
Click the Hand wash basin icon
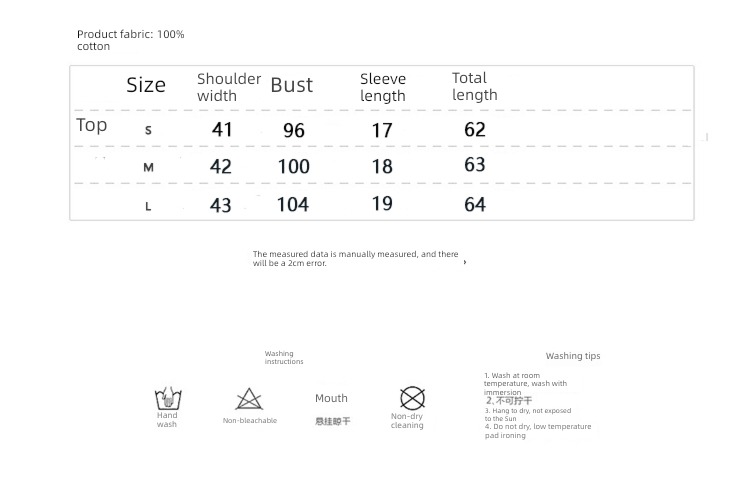pyautogui.click(x=168, y=398)
